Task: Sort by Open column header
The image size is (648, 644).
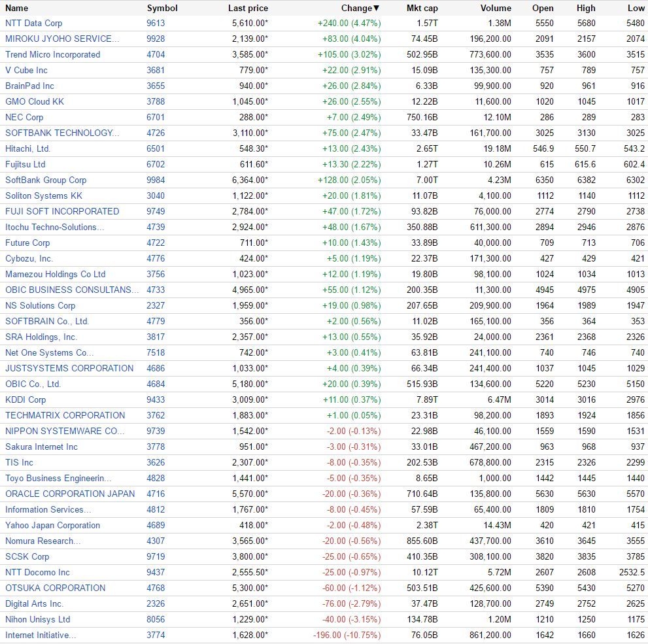Action: pyautogui.click(x=543, y=8)
